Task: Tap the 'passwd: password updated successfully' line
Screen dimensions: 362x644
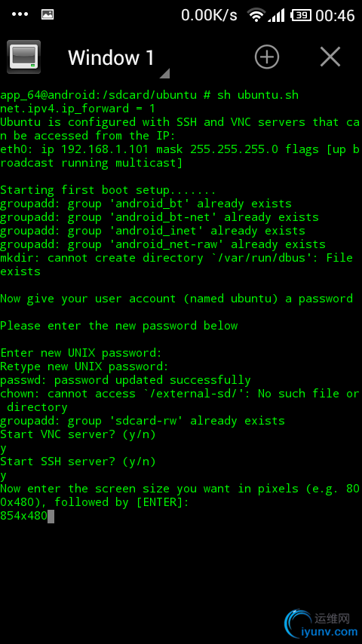Action: tap(125, 380)
